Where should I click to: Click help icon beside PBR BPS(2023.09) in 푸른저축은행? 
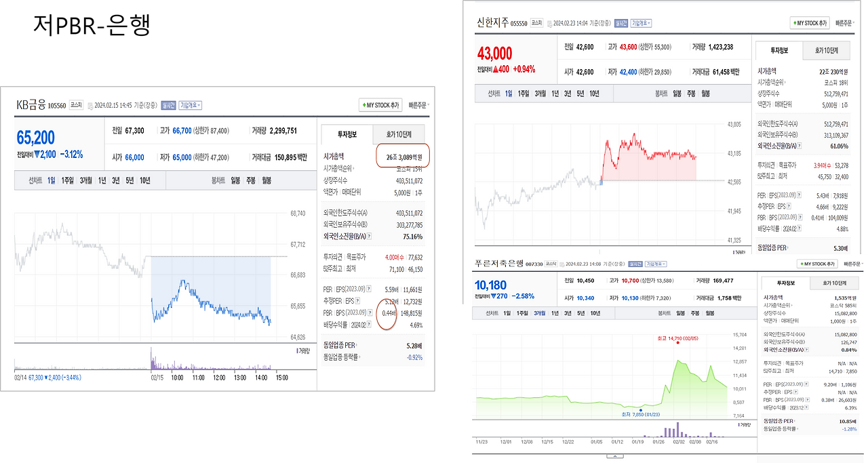point(807,399)
